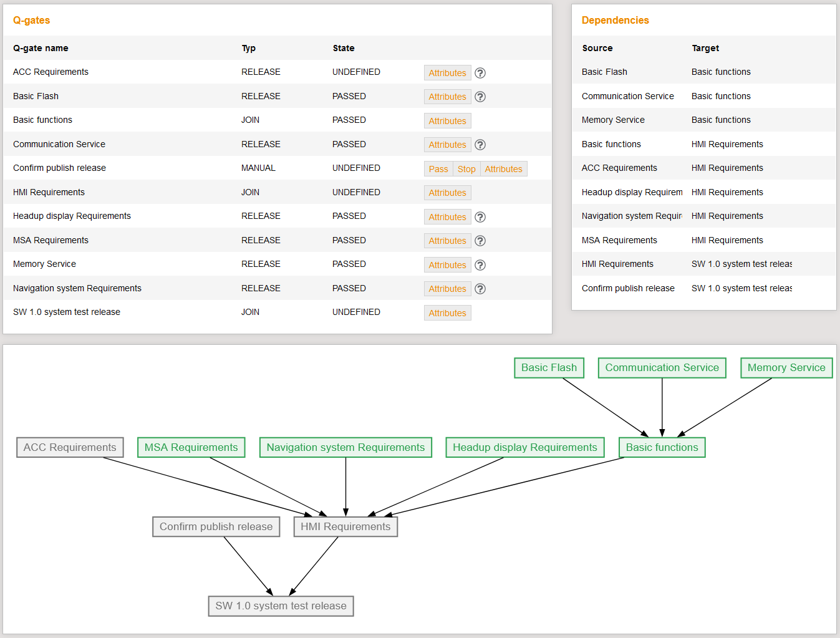Viewport: 840px width, 638px height.
Task: Click the Memory Service help question mark
Action: (480, 264)
